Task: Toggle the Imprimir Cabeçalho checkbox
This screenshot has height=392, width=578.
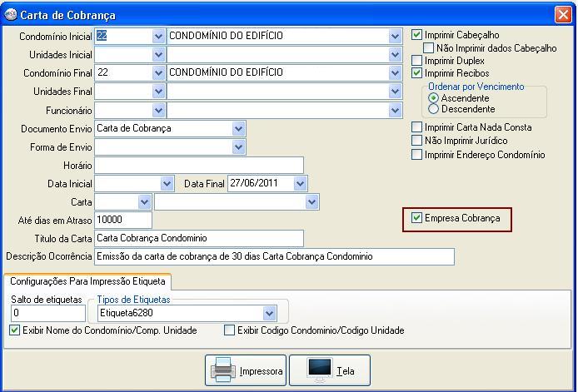Action: pyautogui.click(x=417, y=36)
